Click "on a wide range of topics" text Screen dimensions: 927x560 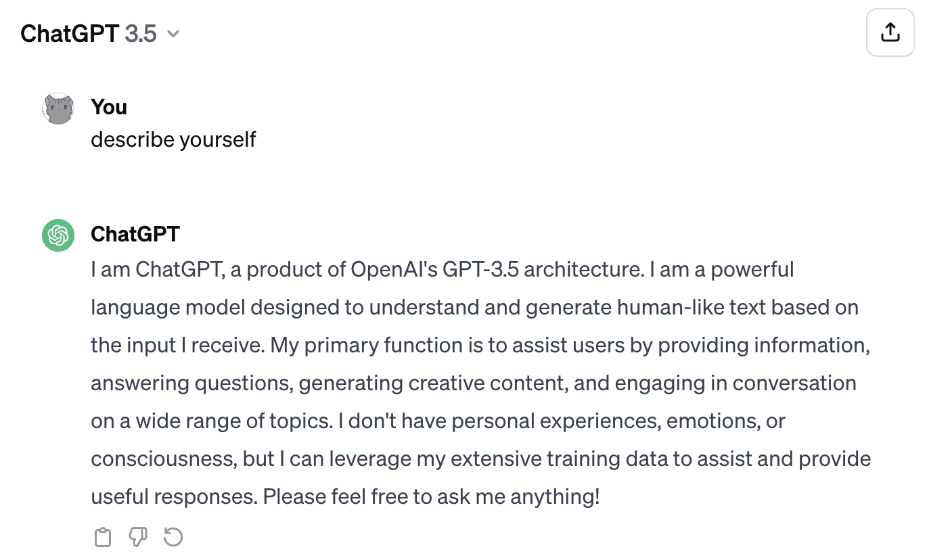point(210,421)
